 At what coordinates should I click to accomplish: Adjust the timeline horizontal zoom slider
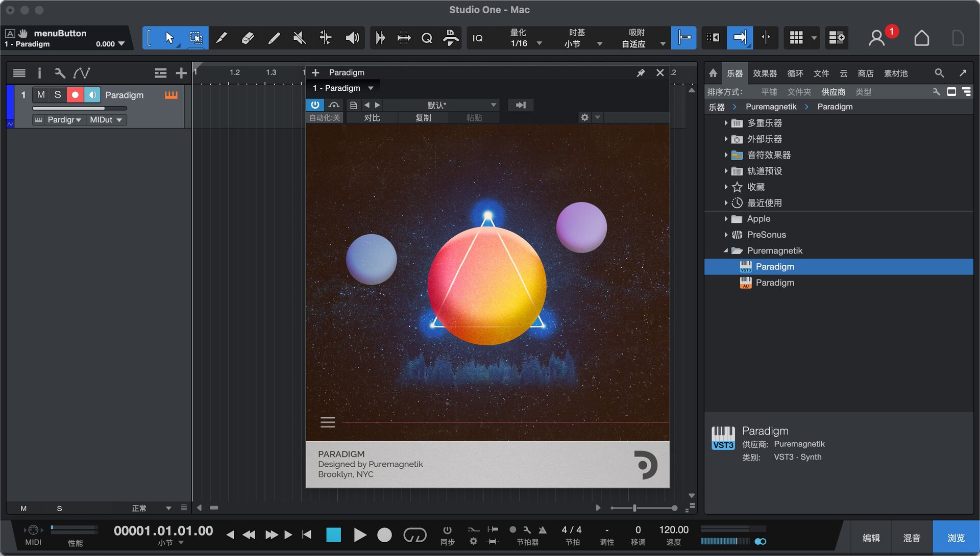pos(644,508)
